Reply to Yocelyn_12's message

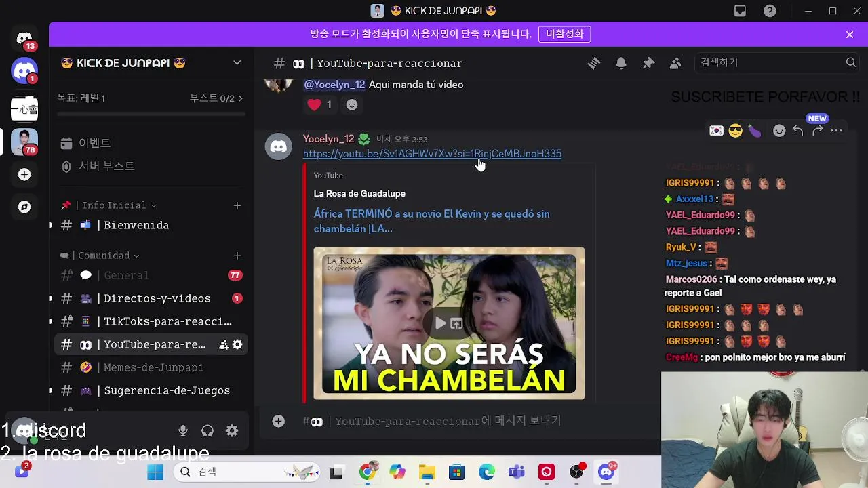pos(798,131)
